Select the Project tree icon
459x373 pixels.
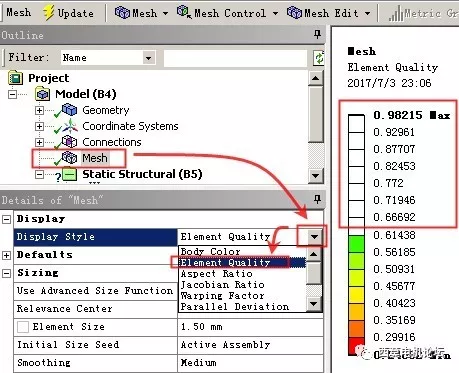(x=15, y=78)
